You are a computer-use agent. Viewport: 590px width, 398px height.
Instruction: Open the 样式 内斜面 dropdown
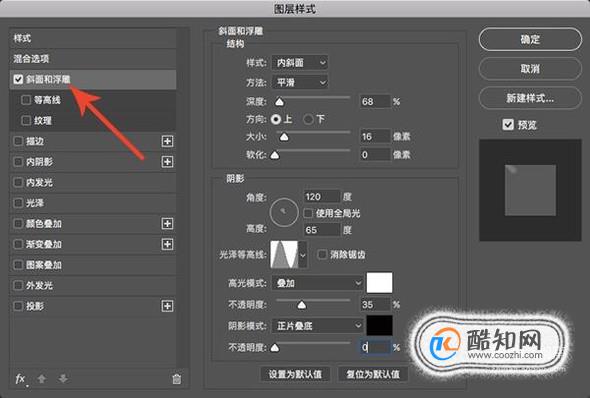[300, 62]
